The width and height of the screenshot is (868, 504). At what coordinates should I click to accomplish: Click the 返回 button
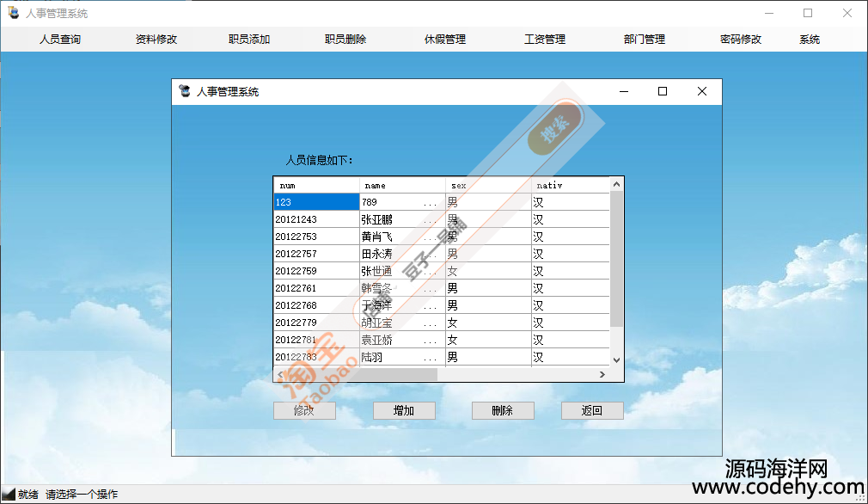tap(592, 410)
